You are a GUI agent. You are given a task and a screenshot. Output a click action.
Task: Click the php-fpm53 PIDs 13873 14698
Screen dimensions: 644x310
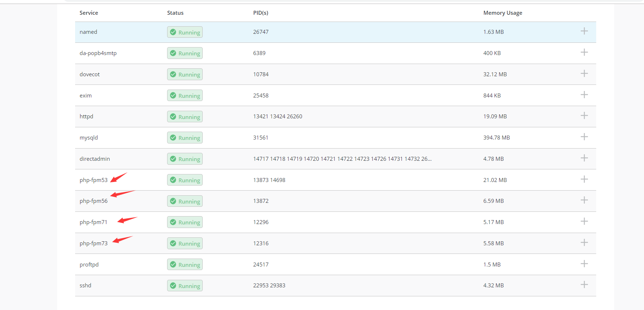click(x=269, y=180)
